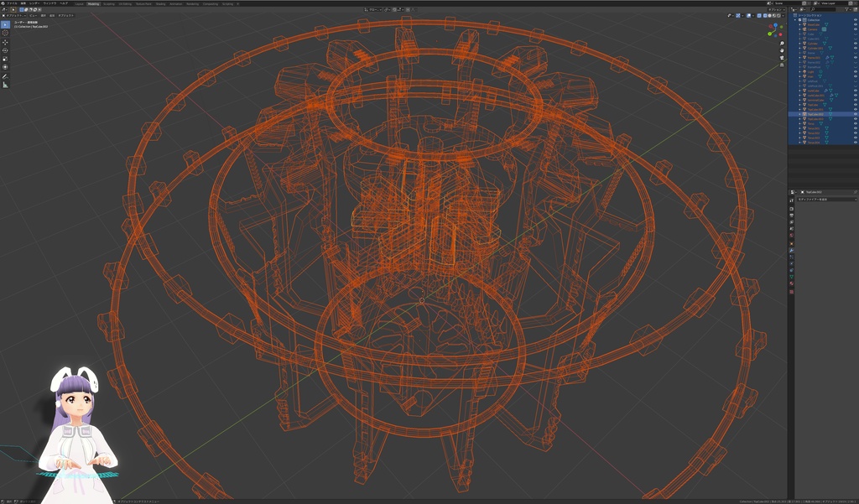Switch to the Sculpting workspace tab
Viewport: 859px width, 504px height.
[109, 3]
